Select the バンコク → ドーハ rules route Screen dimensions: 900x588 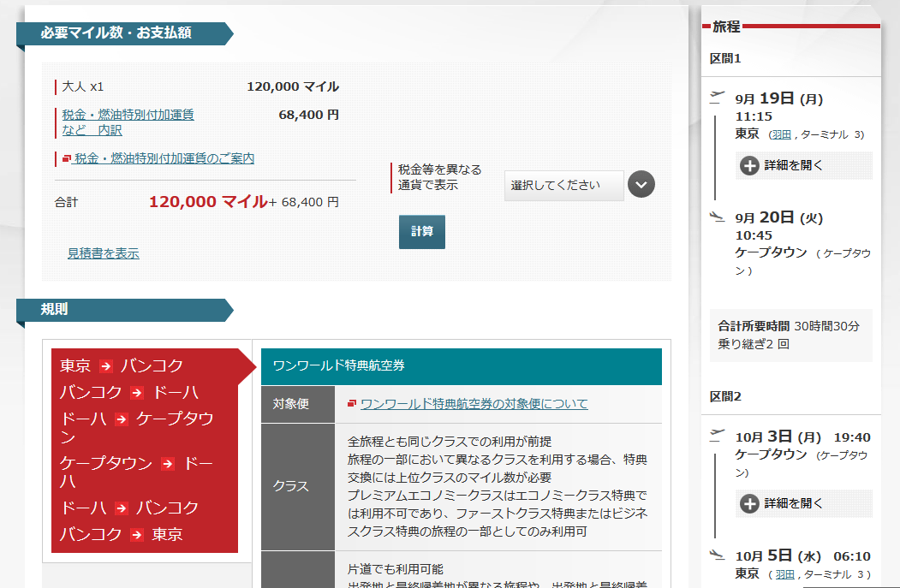129,392
